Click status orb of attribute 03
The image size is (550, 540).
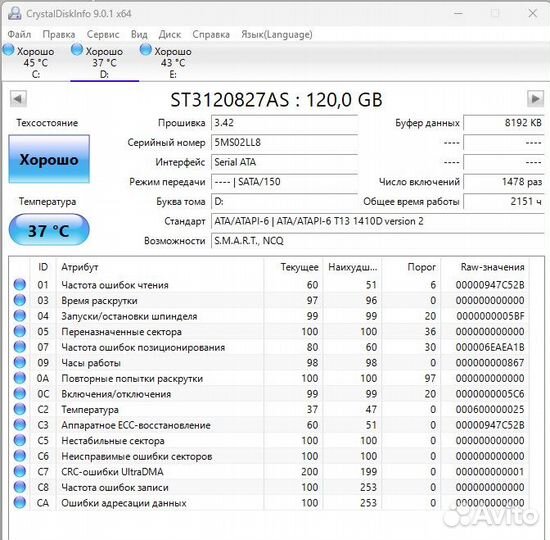pos(20,300)
